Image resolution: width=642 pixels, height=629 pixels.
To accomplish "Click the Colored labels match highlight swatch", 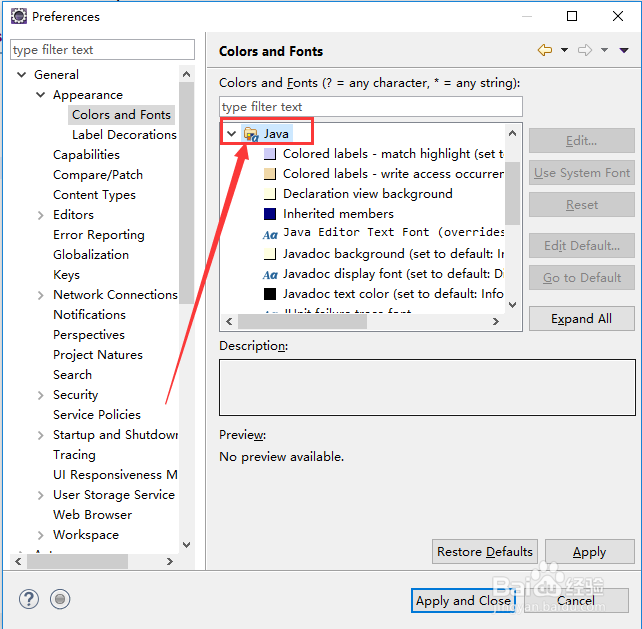I will 270,154.
